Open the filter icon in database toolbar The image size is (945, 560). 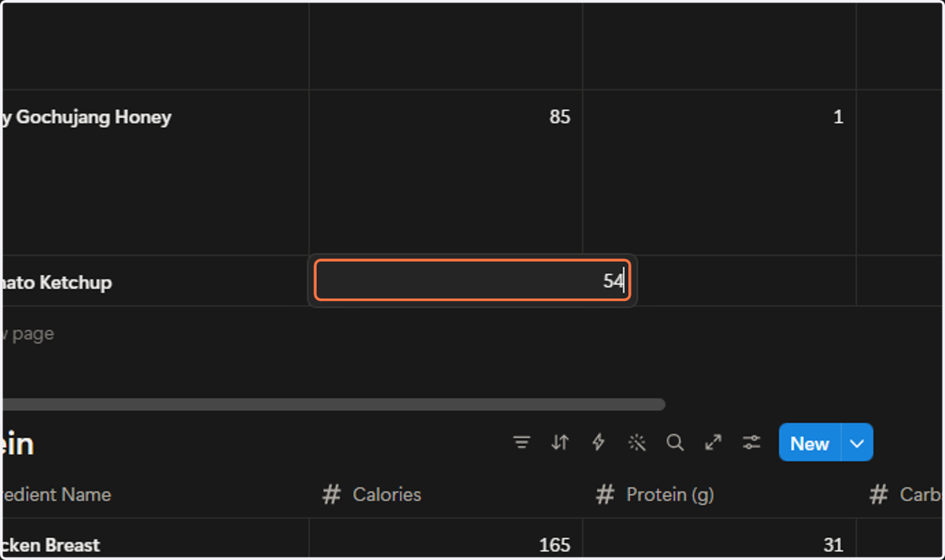(x=521, y=443)
